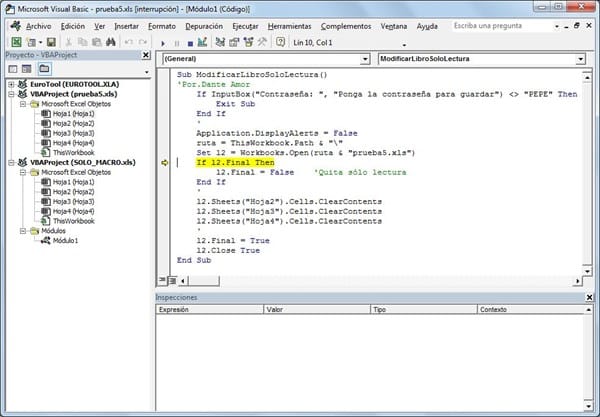This screenshot has height=417, width=600.
Task: Click the Toggle Folders button in Project panel
Action: tap(45, 69)
